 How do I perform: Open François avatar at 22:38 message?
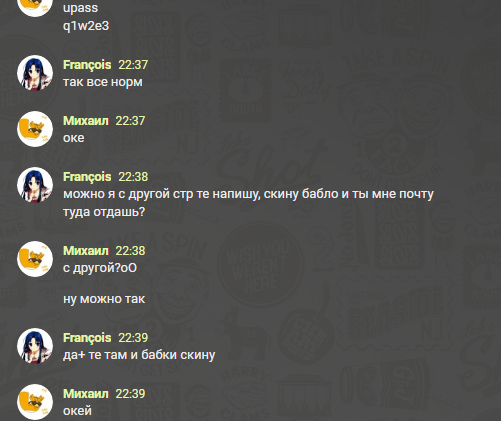coord(35,185)
